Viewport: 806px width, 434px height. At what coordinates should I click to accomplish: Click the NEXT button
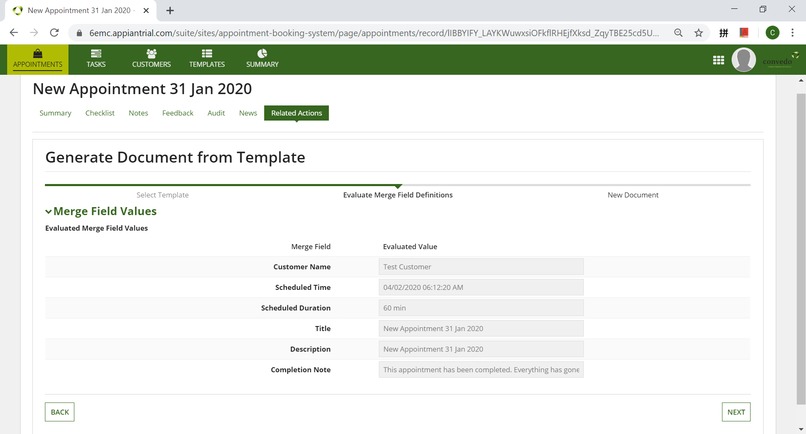(736, 412)
